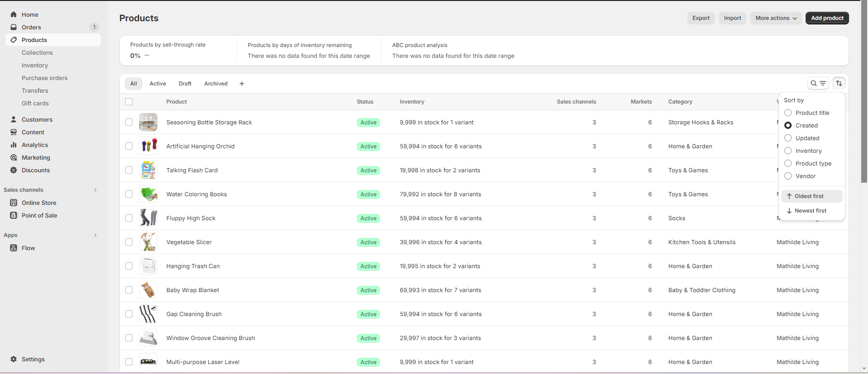Click the Discounts badge icon
This screenshot has height=374, width=868.
pyautogui.click(x=14, y=170)
